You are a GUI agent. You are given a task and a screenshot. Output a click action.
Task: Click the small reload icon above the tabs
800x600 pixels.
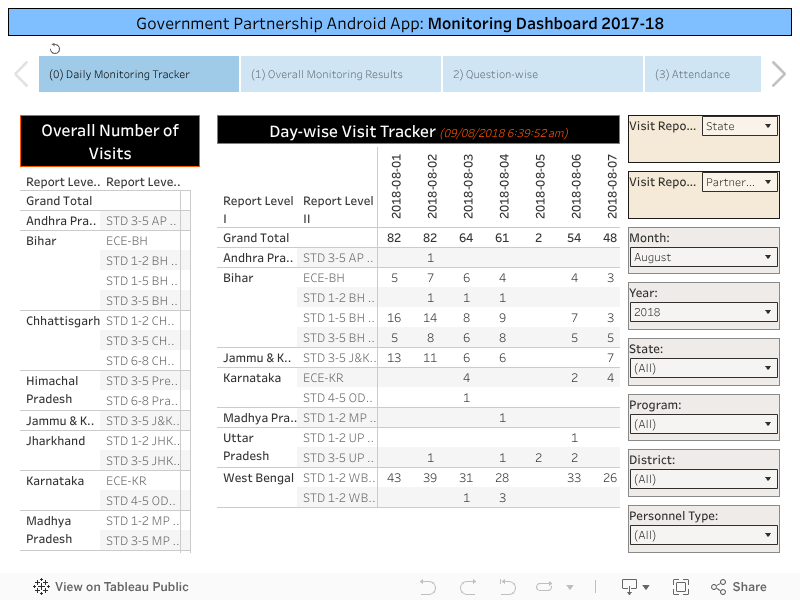pos(55,48)
